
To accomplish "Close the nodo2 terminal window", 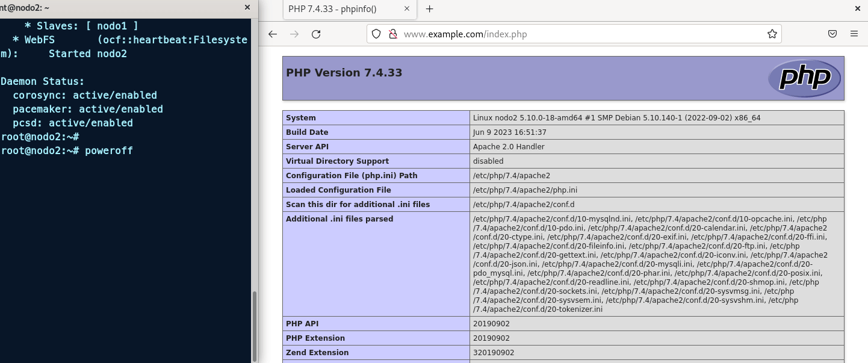I will (x=247, y=8).
